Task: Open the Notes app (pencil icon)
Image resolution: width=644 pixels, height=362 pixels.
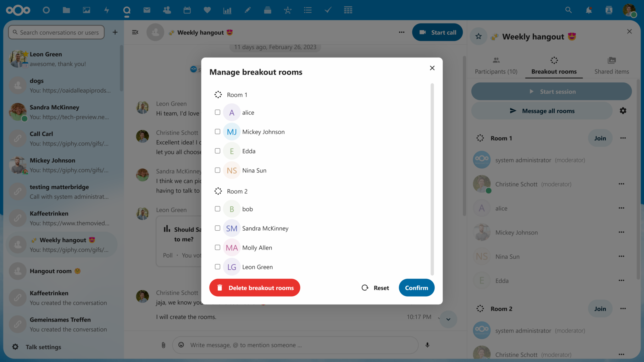Action: click(247, 10)
